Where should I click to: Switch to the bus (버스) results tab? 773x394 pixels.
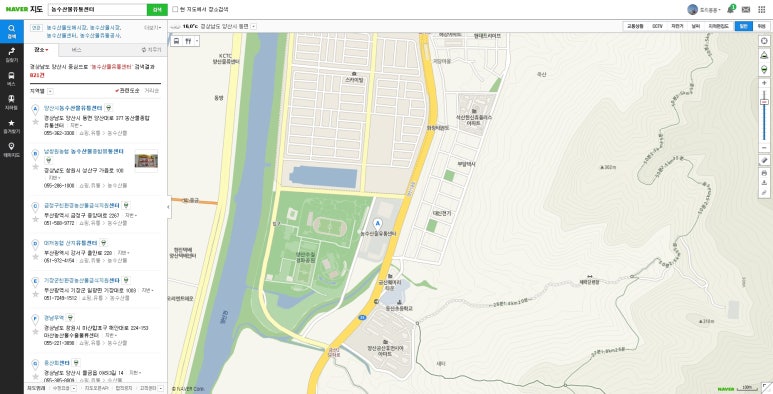click(76, 50)
